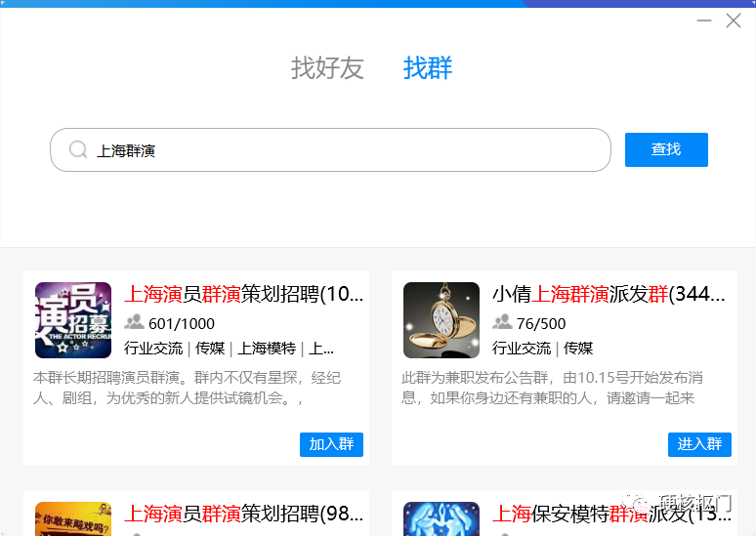Screen dimensions: 756x536
Task: Click description 此群为兼职发布公告群
Action: tap(552, 388)
